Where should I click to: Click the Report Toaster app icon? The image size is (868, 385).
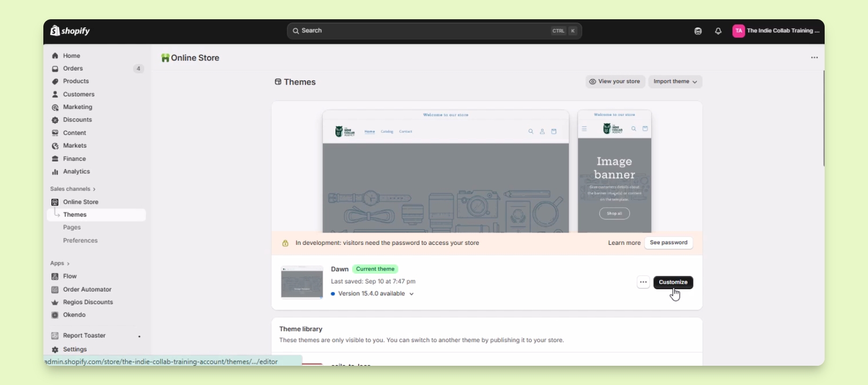click(x=55, y=336)
